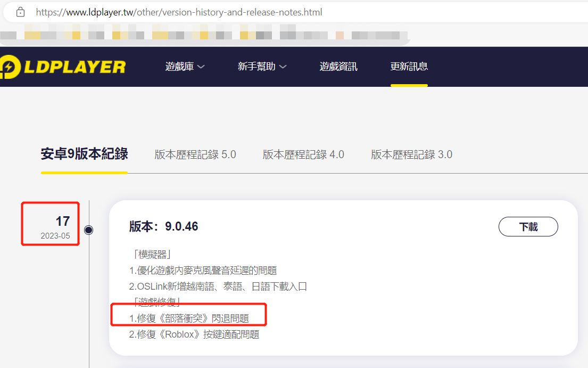Click the 版本：9.0.46 heading
Image resolution: width=588 pixels, height=368 pixels.
click(163, 226)
